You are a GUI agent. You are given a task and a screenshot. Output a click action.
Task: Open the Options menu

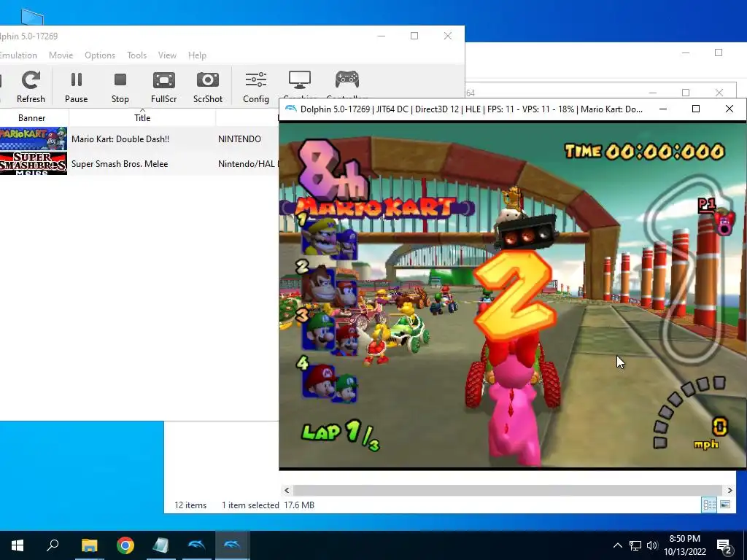[x=100, y=55]
